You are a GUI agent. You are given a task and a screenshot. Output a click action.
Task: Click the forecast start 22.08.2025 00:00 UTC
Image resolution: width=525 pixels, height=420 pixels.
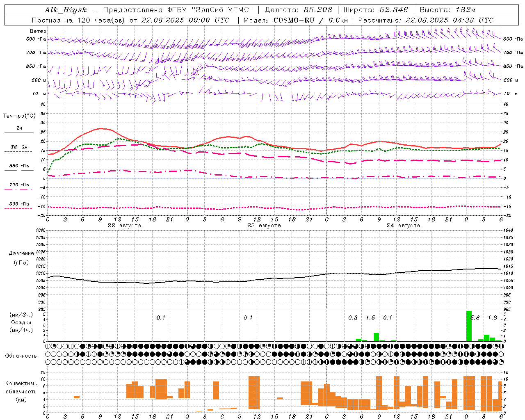185,20
